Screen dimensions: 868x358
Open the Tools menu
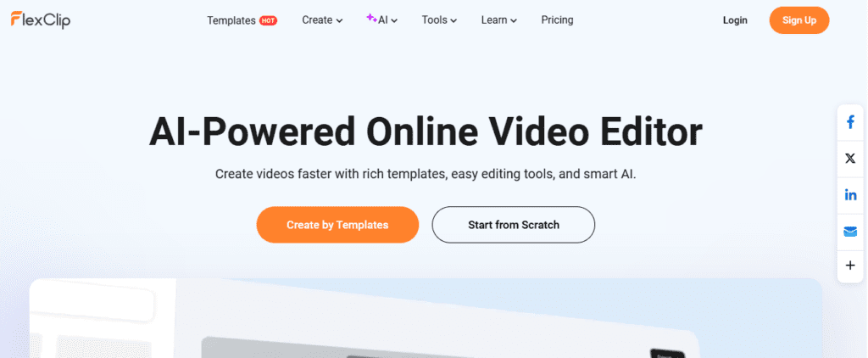coord(439,20)
